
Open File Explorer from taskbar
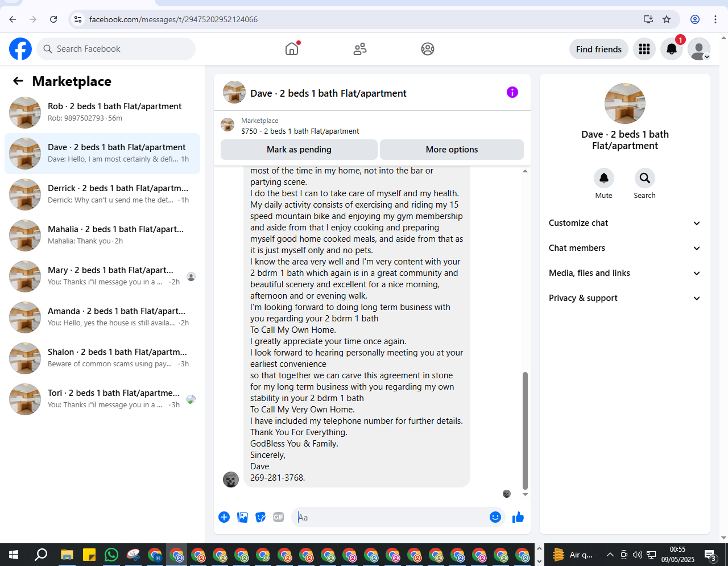67,555
